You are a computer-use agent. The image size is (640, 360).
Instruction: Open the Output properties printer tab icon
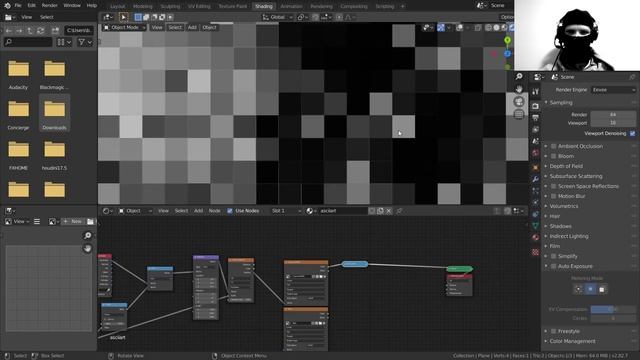(536, 118)
